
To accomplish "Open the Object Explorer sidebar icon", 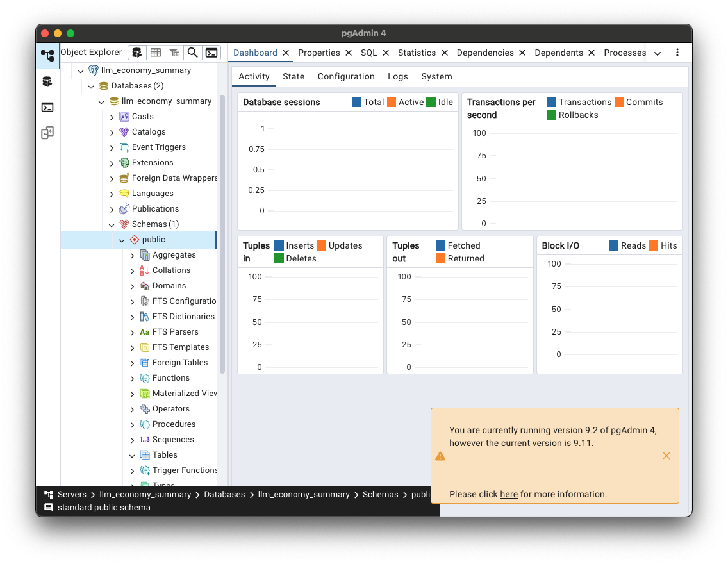I will 47,55.
